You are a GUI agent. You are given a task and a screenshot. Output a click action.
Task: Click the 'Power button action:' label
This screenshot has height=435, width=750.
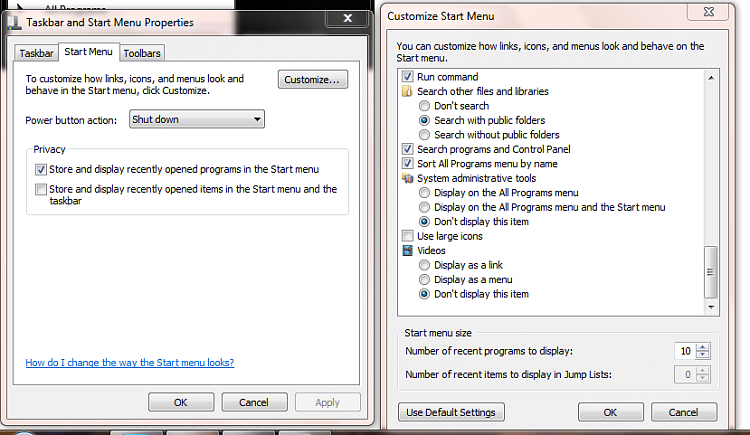(71, 120)
